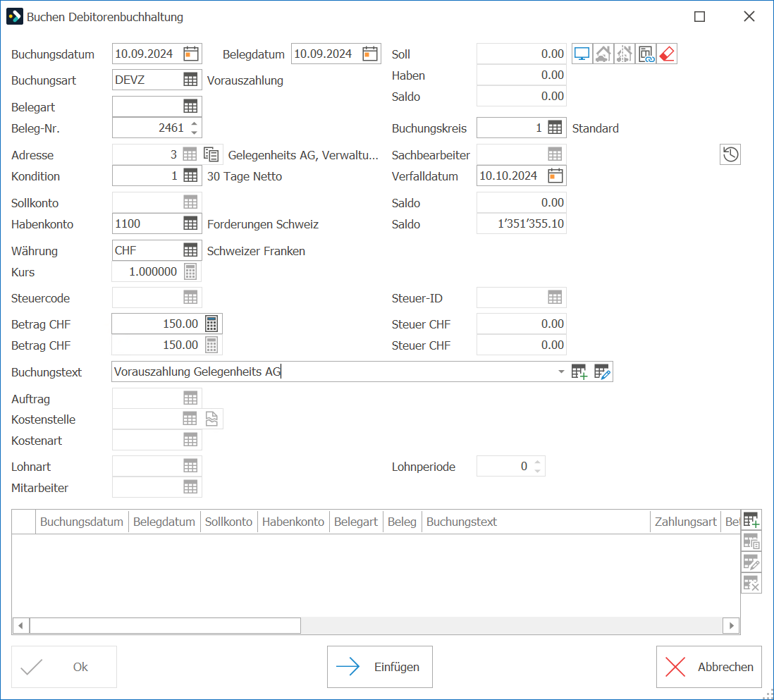Maximize the Buchen Debitorenbuchhaltung window
774x700 pixels.
click(x=699, y=16)
